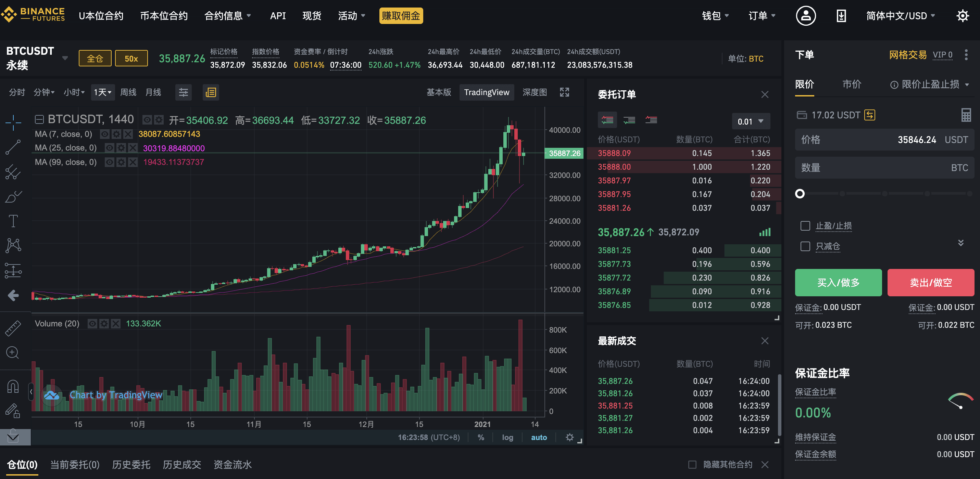Click the 赚取佣金 button

coord(401,16)
